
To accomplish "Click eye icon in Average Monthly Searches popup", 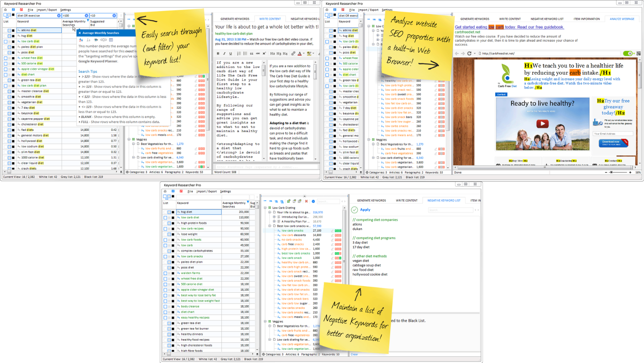I will [x=96, y=40].
